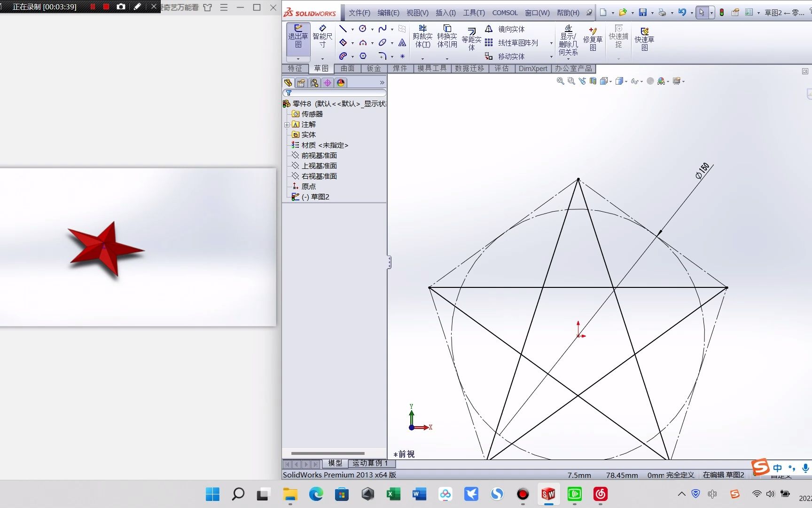Screen dimensions: 812x508
Task: Select the Circle sketch tool
Action: click(x=363, y=29)
